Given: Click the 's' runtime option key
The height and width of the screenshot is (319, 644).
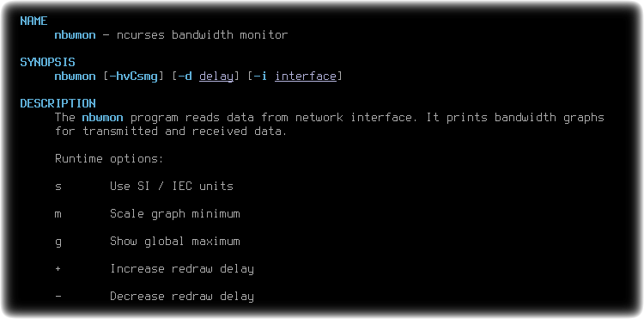Looking at the screenshot, I should [x=58, y=187].
